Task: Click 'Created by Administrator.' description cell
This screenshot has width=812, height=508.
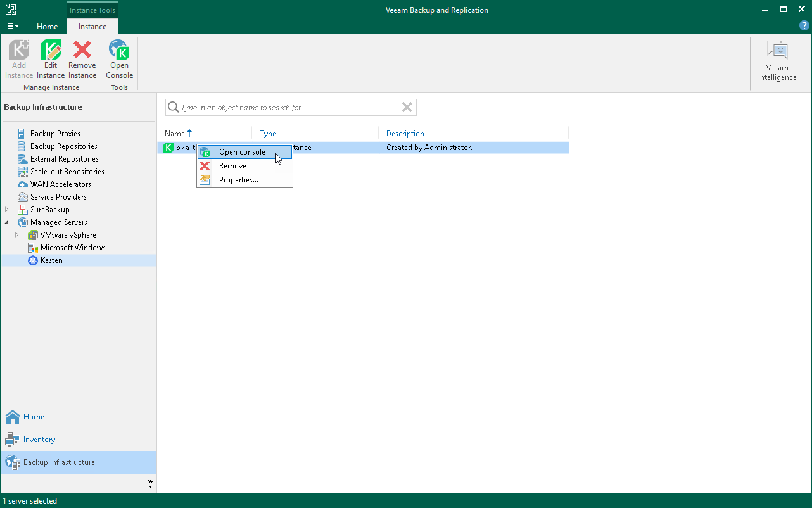Action: pos(429,148)
